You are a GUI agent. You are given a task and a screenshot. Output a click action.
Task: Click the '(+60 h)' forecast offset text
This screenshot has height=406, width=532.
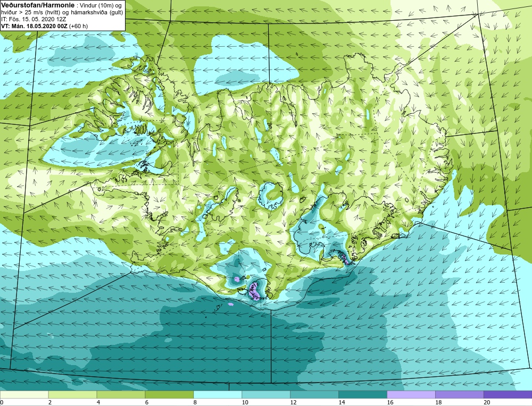pyautogui.click(x=78, y=26)
